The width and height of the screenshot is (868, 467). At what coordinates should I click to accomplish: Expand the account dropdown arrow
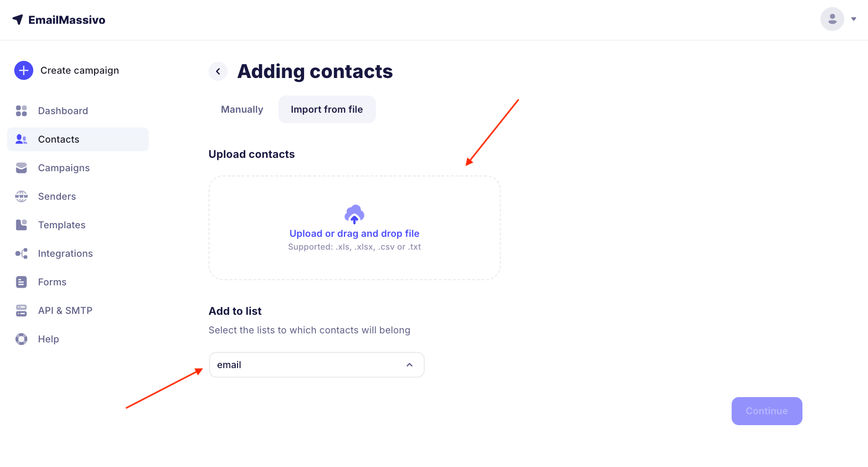pos(854,19)
